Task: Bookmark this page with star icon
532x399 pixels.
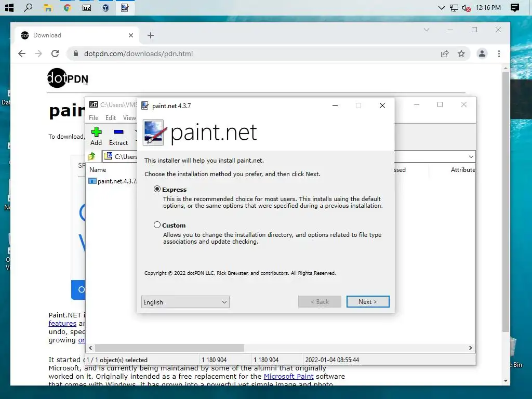Action: [x=461, y=54]
